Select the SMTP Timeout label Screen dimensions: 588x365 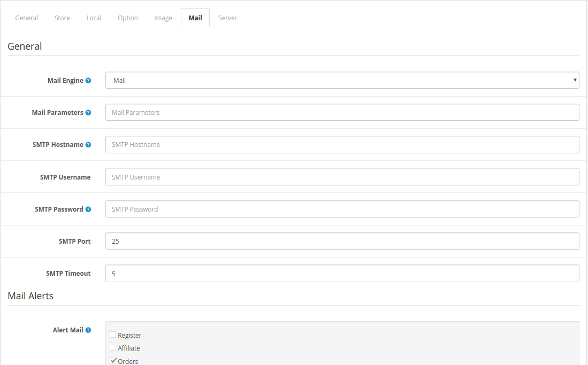(x=68, y=274)
